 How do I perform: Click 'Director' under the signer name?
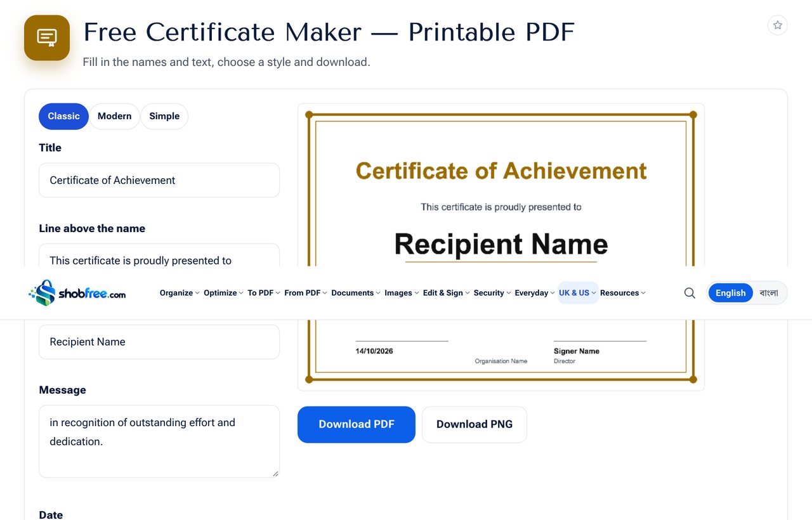[x=565, y=361]
